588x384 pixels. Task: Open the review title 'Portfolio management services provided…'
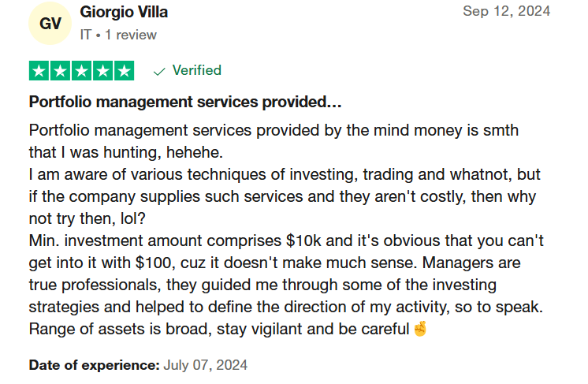click(x=185, y=102)
